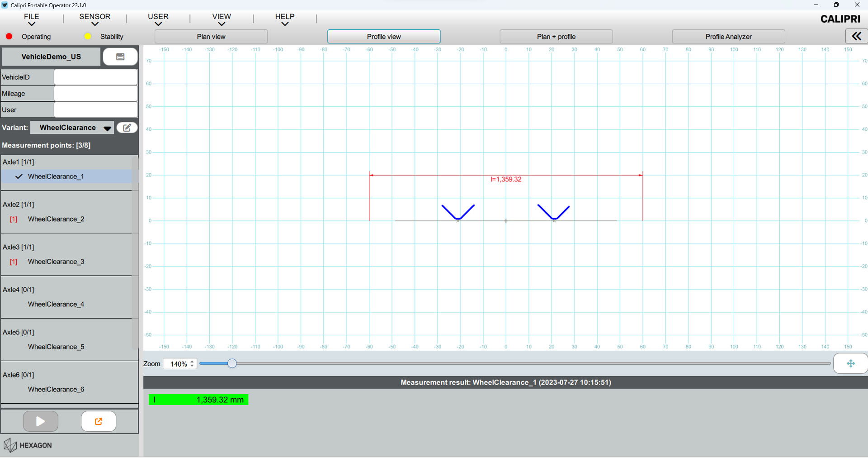
Task: Select WheelClearance_6 measurement point
Action: point(56,389)
